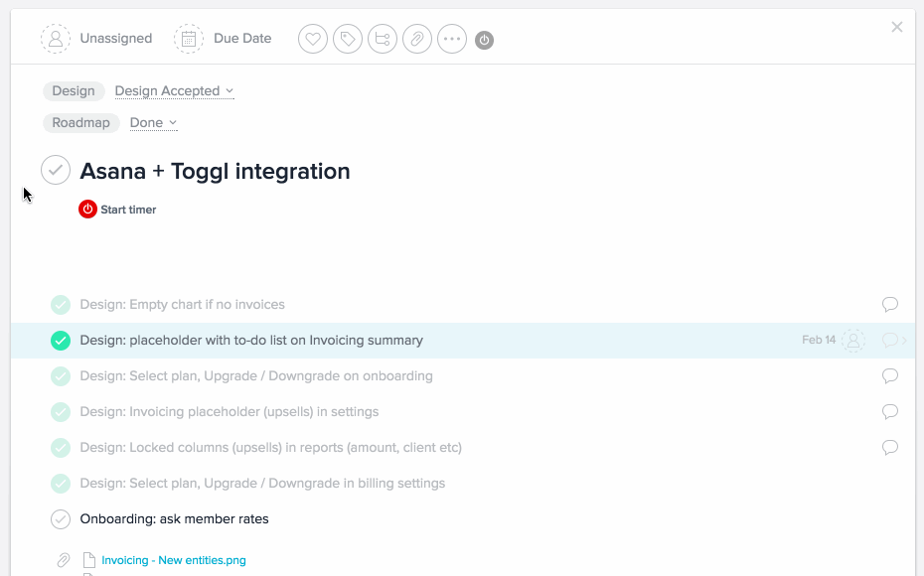The width and height of the screenshot is (924, 576).
Task: Toggle completion circle beside 'Asana + Toggl integration'
Action: pyautogui.click(x=56, y=170)
